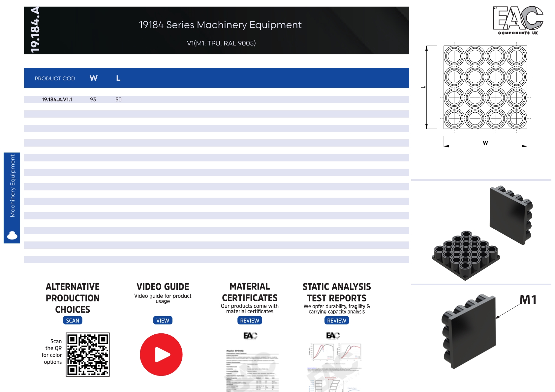The height and width of the screenshot is (392, 555).
Task: Click the durability, fragility & carrying capacity text
Action: (x=337, y=309)
